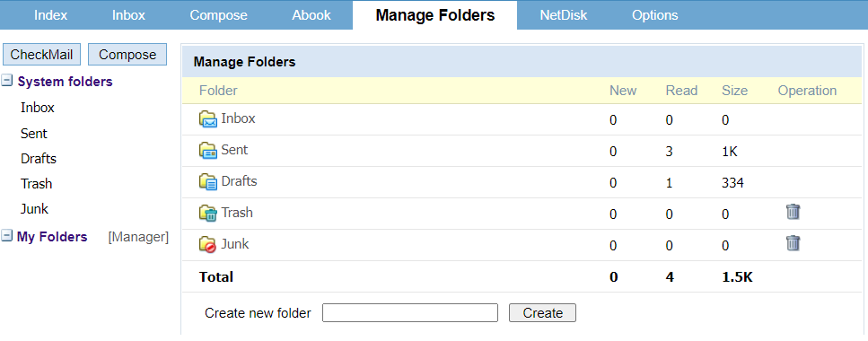This screenshot has height=341, width=868.
Task: Switch to the NetDisk tab
Action: point(564,15)
